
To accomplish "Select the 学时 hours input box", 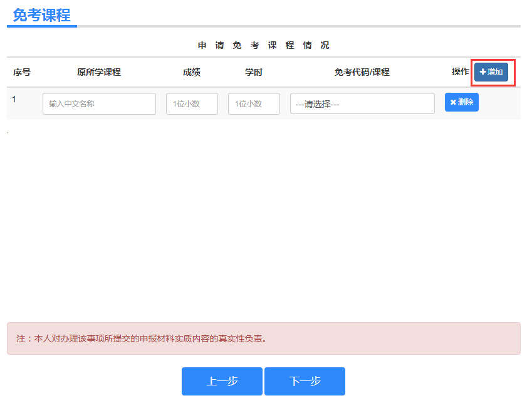I will [x=254, y=104].
